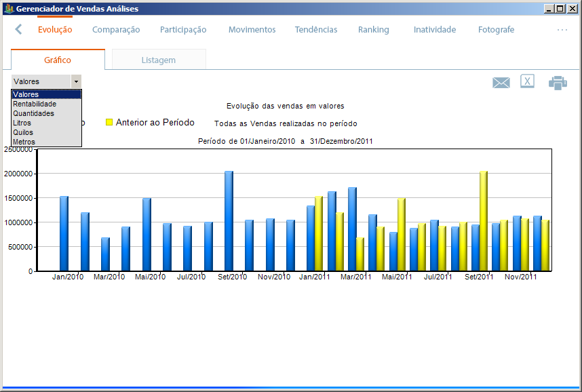Print the chart using printer icon
The height and width of the screenshot is (392, 582).
tap(558, 83)
